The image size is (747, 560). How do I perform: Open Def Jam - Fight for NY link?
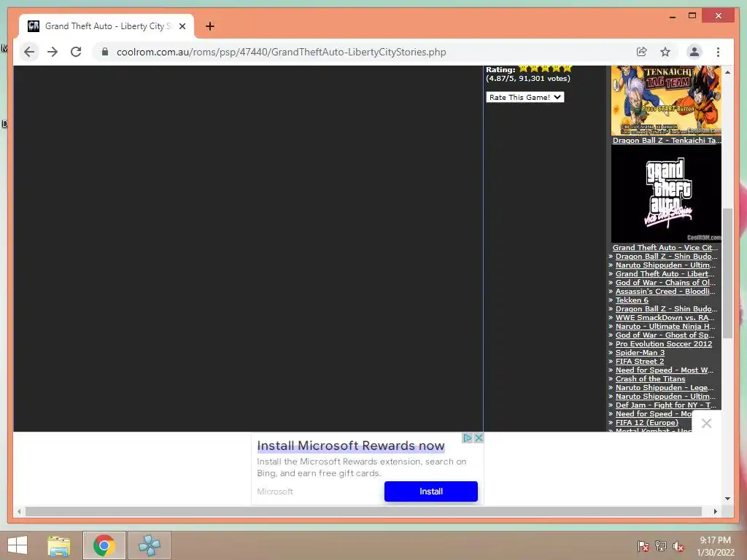click(666, 405)
